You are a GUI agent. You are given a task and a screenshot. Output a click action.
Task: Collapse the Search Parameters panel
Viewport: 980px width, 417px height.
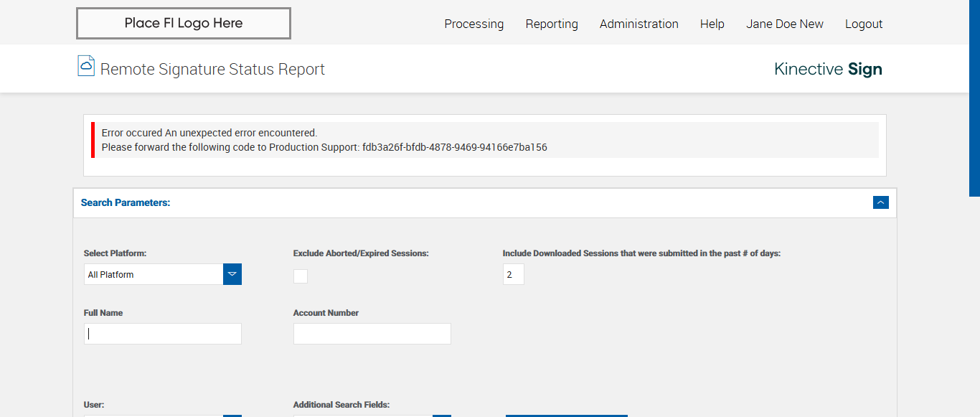click(881, 202)
